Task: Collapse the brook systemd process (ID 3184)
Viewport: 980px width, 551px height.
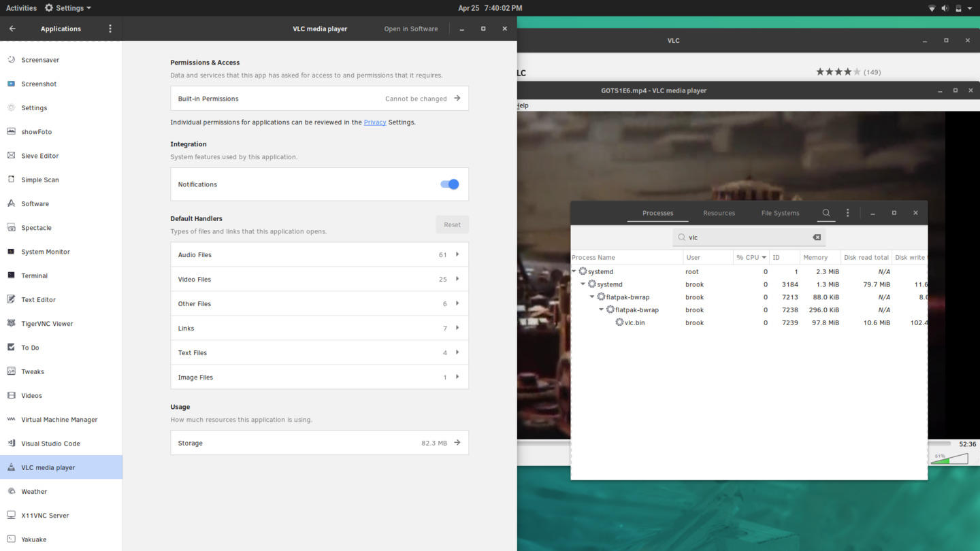Action: tap(583, 284)
